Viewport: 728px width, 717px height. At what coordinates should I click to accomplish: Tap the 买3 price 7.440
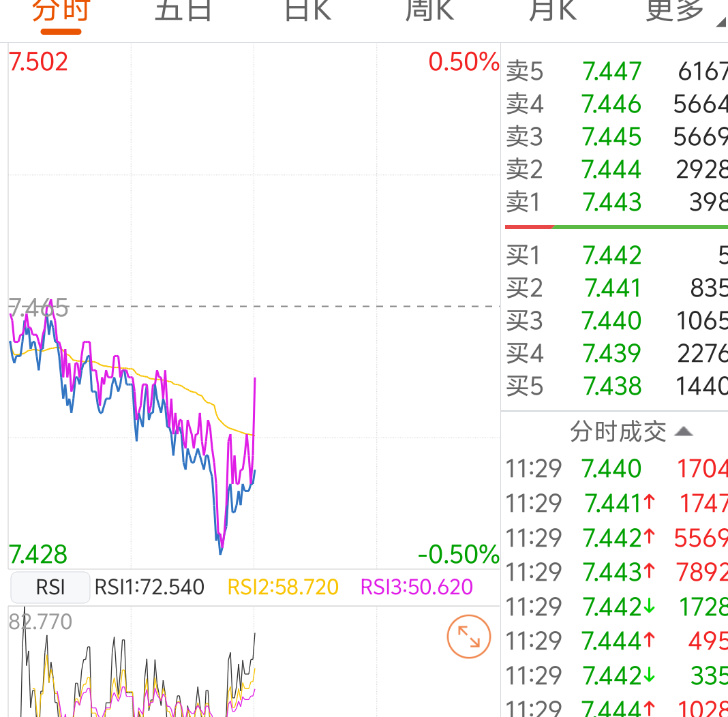point(612,321)
